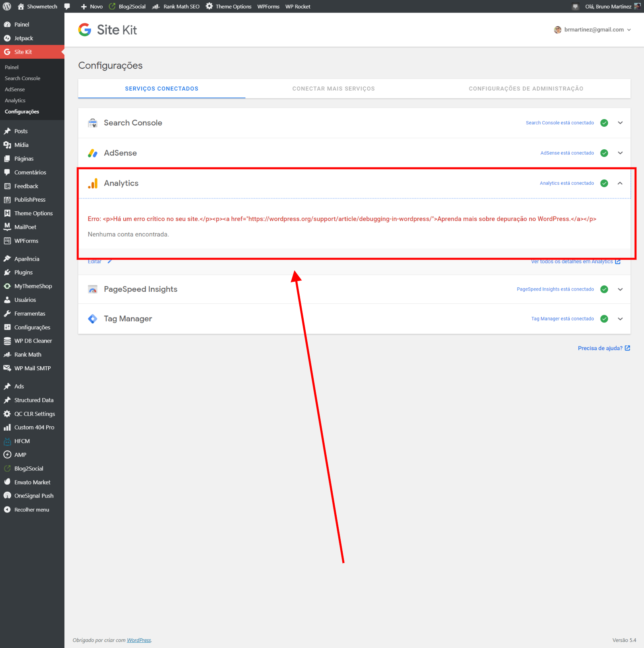Screen dimensions: 644x648
Task: Click Showmetech site name in admin bar
Action: tap(37, 6)
